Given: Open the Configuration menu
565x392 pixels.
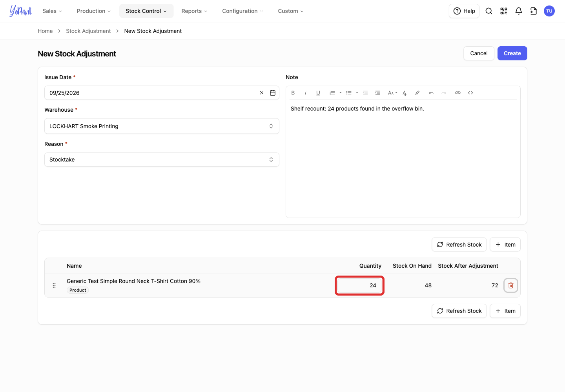Looking at the screenshot, I should coord(242,11).
